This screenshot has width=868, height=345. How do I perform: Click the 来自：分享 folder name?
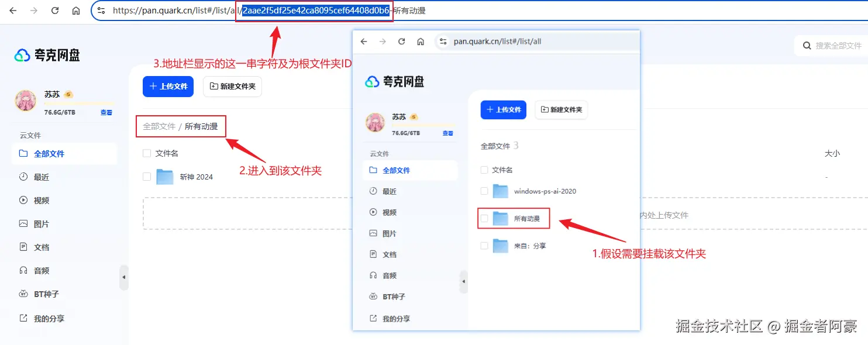pyautogui.click(x=530, y=246)
